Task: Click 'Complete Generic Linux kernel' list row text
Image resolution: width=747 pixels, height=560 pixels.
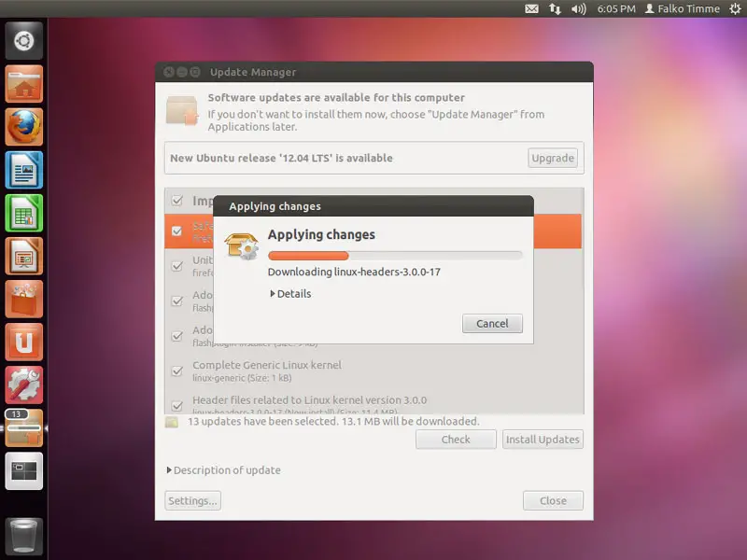Action: coord(267,365)
